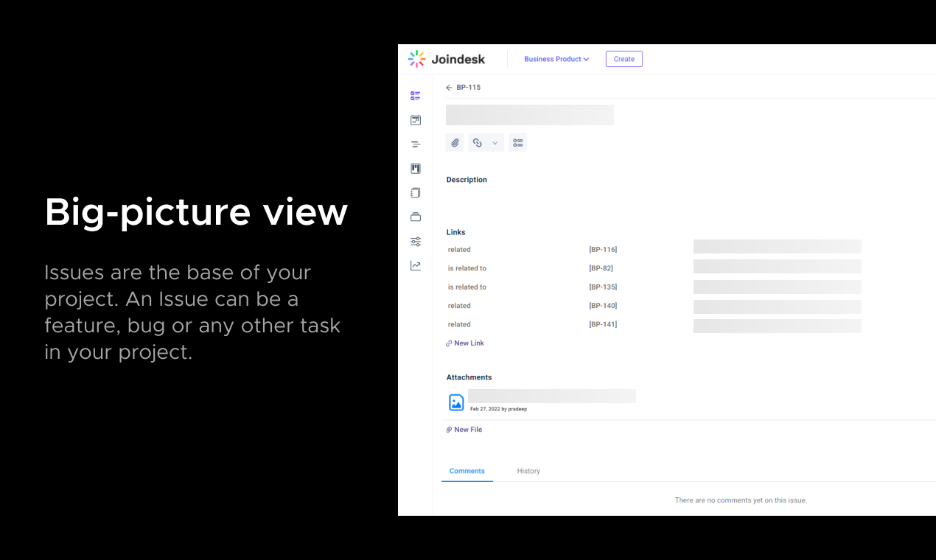Open the Kanban board icon in sidebar
The height and width of the screenshot is (560, 936).
(416, 168)
